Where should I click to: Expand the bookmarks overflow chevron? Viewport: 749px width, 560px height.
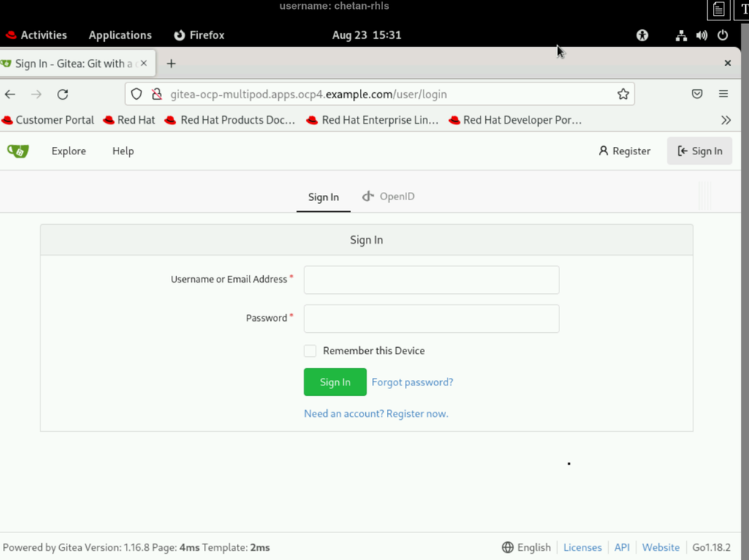pos(725,120)
